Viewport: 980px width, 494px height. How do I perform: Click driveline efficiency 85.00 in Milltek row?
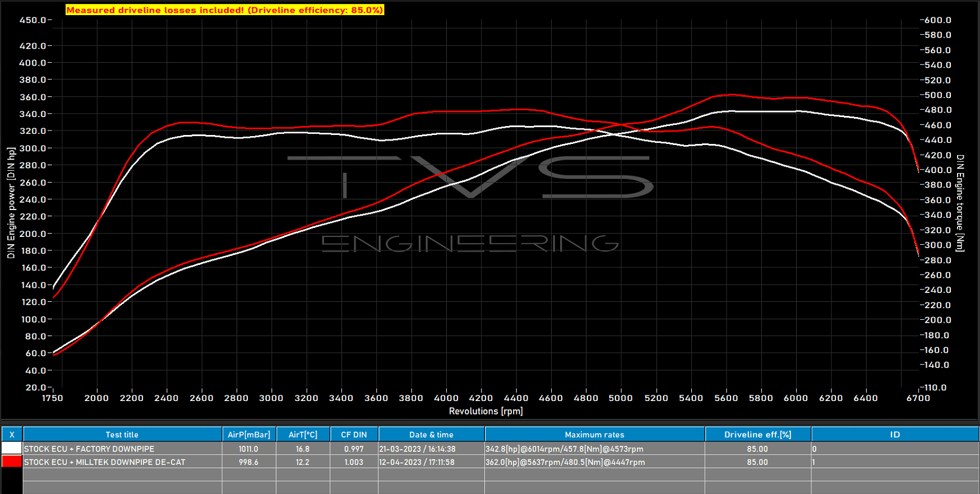click(757, 462)
